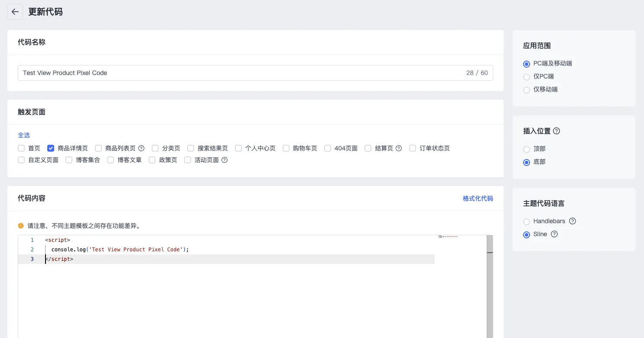Check the 首页 checkbox
The width and height of the screenshot is (644, 338).
click(21, 148)
